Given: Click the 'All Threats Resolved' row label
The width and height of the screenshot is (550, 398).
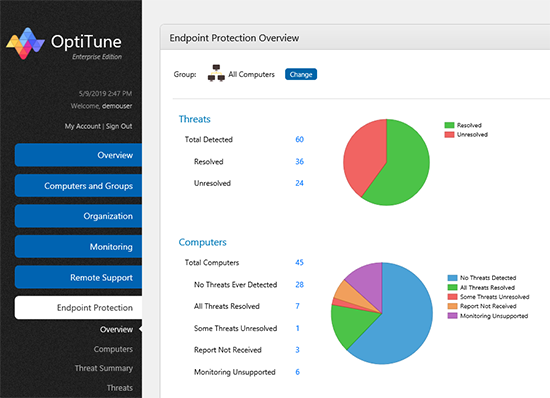Looking at the screenshot, I should click(x=227, y=306).
